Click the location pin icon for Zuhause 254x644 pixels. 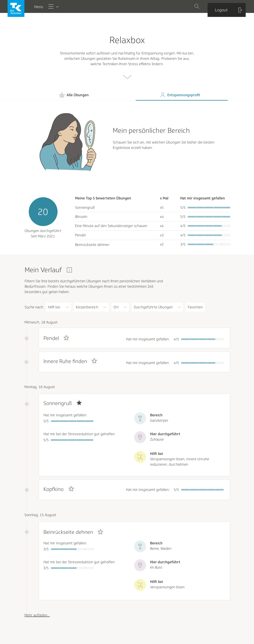tap(140, 437)
